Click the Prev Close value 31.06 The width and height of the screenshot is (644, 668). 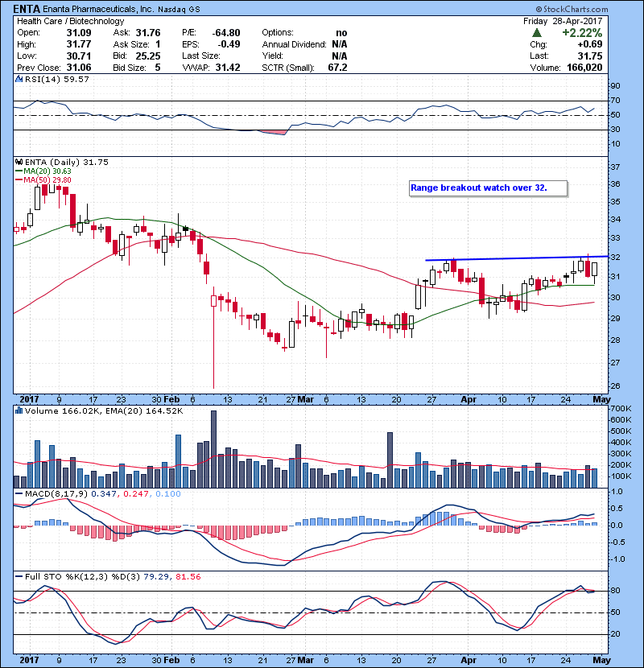pyautogui.click(x=79, y=68)
